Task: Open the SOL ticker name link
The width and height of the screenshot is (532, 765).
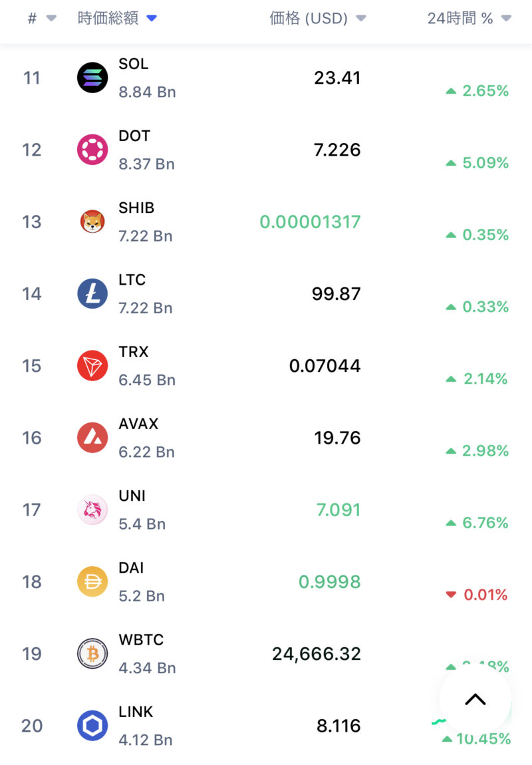Action: 133,65
